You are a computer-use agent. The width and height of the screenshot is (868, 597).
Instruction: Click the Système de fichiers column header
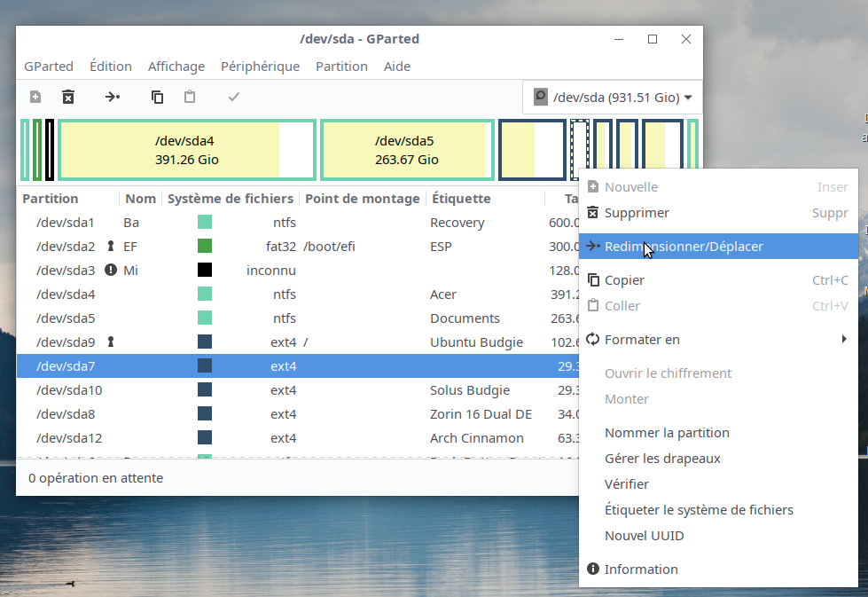231,199
